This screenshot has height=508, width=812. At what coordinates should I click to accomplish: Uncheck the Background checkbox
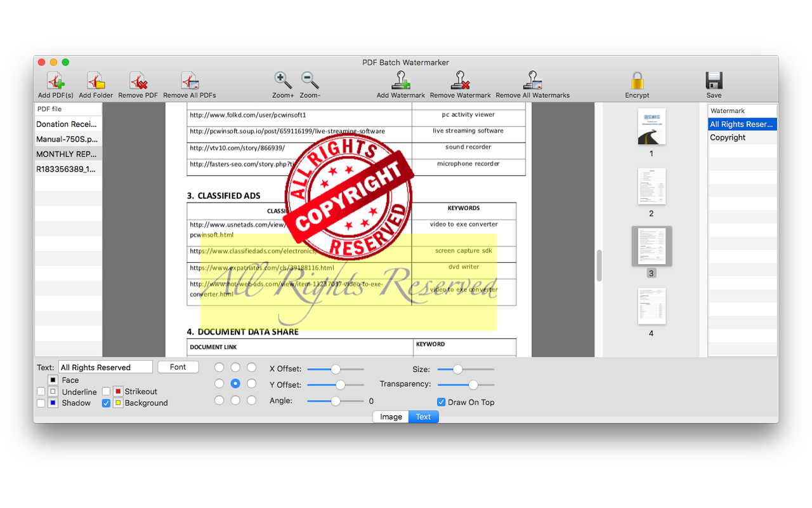click(106, 403)
